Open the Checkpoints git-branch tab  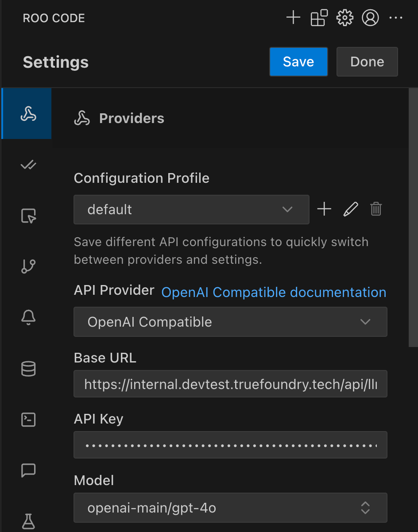[28, 266]
